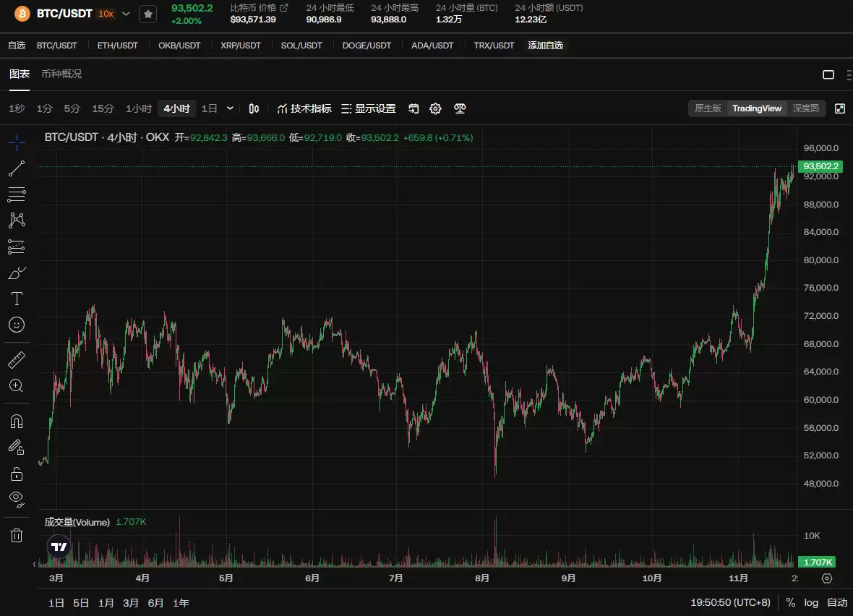Toggle log scale on price axis

click(811, 602)
